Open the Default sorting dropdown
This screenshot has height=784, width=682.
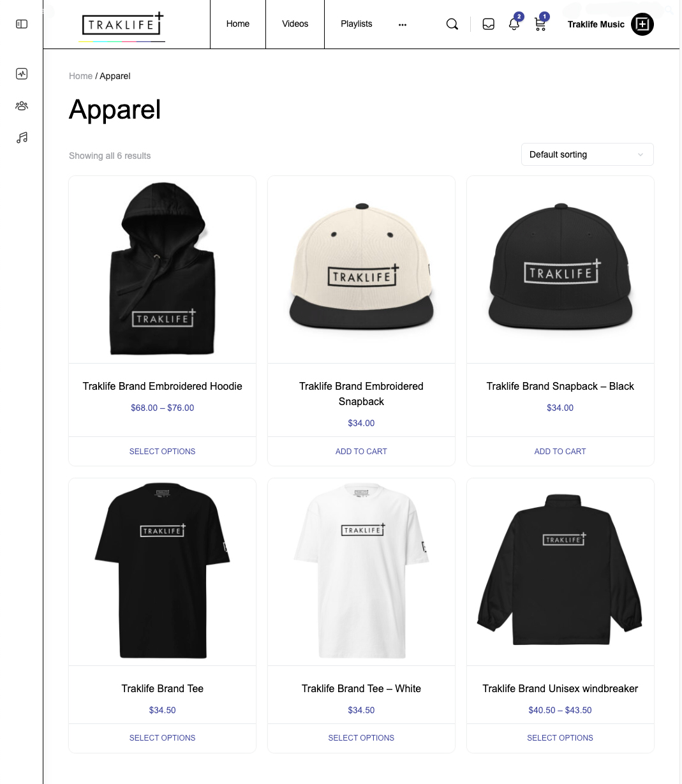point(587,154)
